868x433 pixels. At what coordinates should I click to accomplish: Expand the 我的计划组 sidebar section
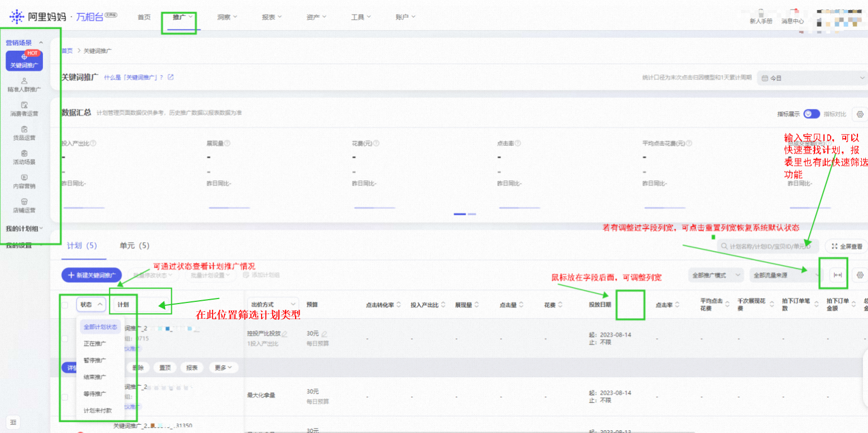coord(25,228)
